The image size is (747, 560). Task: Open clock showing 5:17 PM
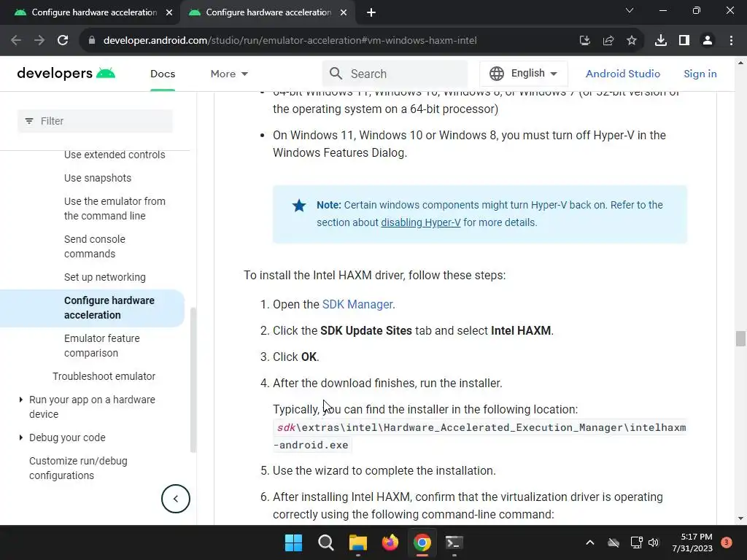click(692, 542)
